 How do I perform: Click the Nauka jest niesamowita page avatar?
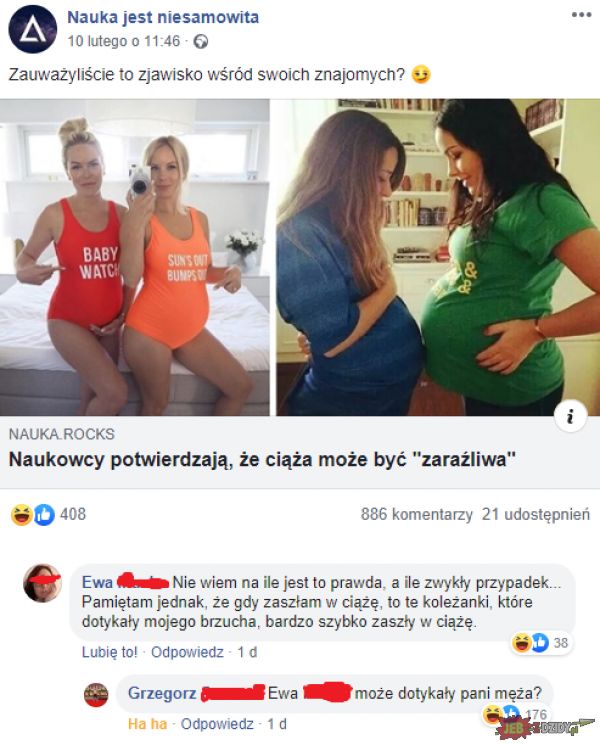tap(33, 29)
